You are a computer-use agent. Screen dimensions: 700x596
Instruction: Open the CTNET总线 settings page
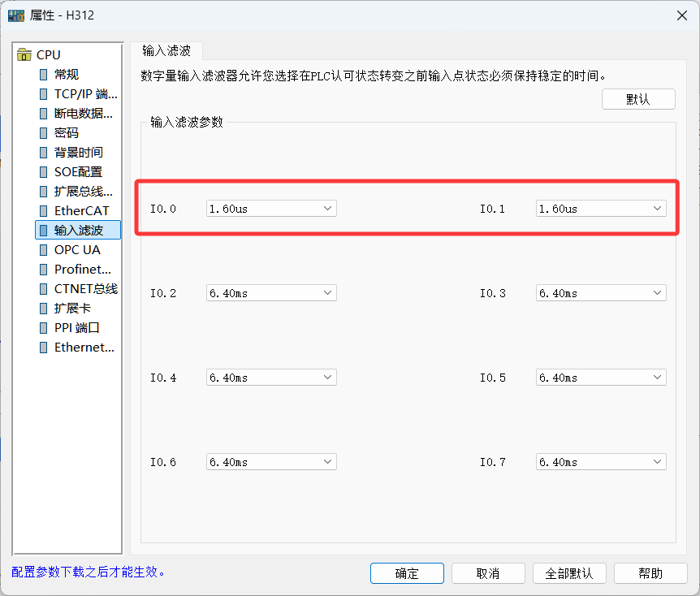[86, 289]
